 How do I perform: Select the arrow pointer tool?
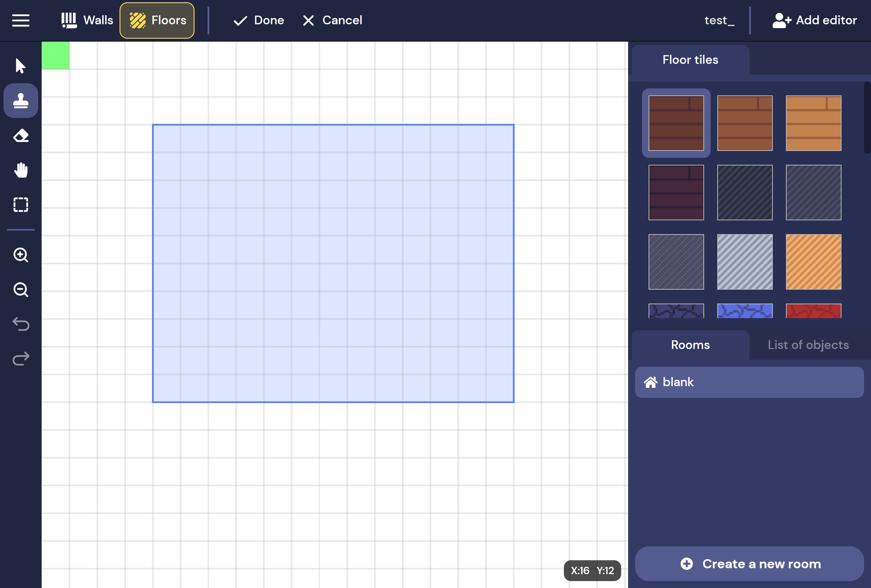[x=20, y=66]
